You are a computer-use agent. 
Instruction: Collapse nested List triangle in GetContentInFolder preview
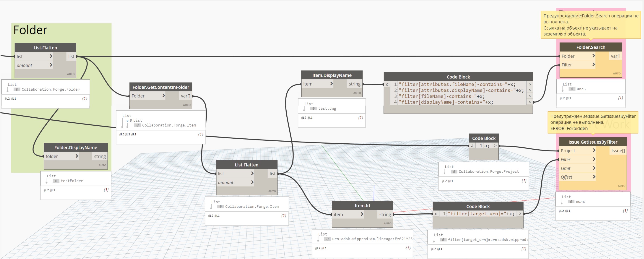pos(127,121)
